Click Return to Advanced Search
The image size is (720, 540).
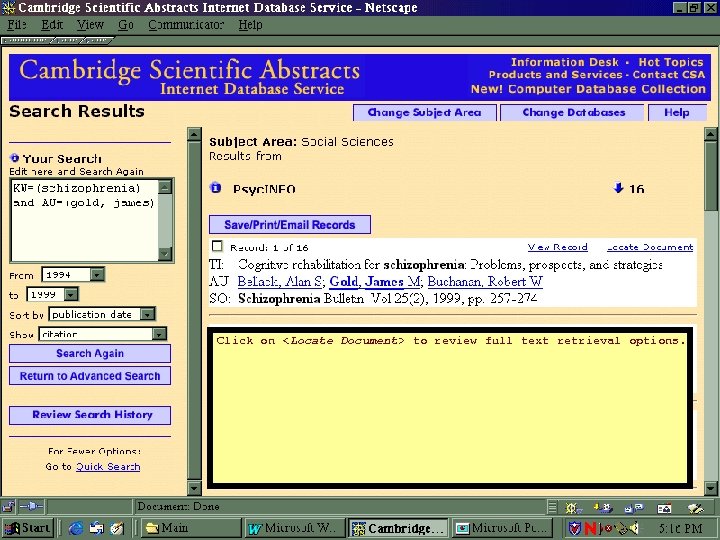[90, 376]
